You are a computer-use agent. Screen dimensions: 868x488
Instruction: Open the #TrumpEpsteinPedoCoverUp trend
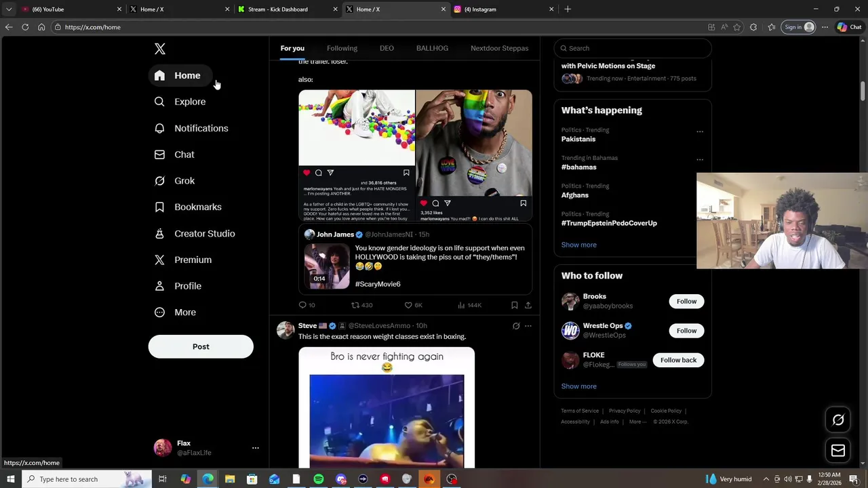pos(609,223)
